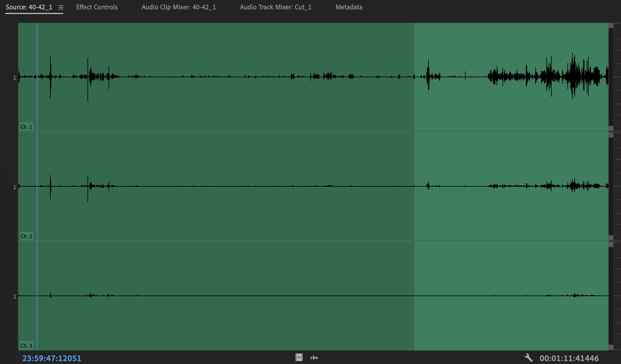Switch to Audio Track Mixer: Cut_1
This screenshot has width=621, height=364.
tap(275, 7)
